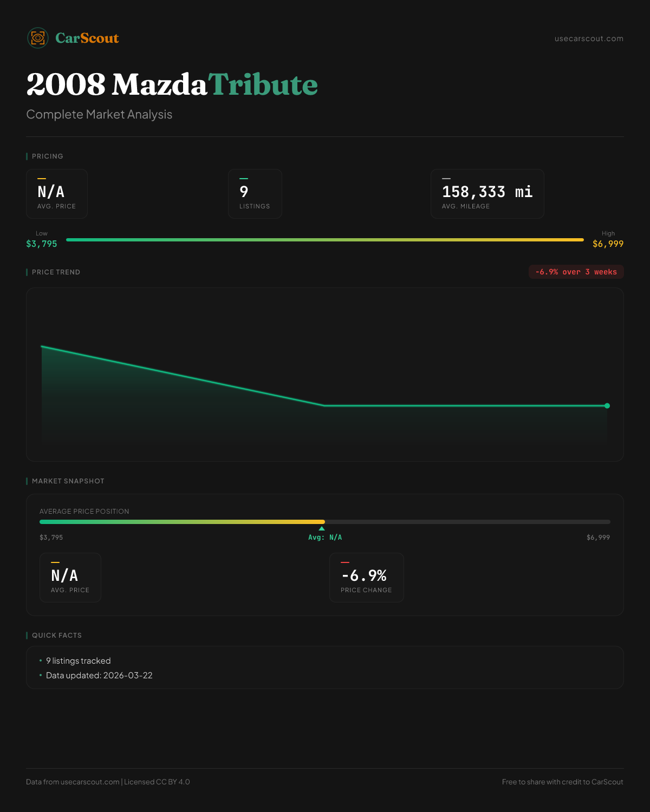Open the usecarscout.com link in the header
Screen dimensions: 650x812
tap(589, 38)
